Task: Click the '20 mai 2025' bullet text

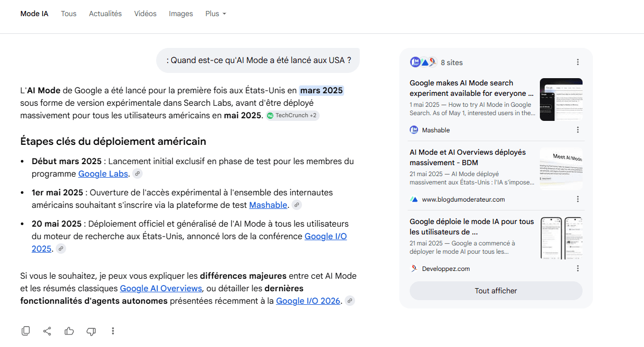Action: 57,224
